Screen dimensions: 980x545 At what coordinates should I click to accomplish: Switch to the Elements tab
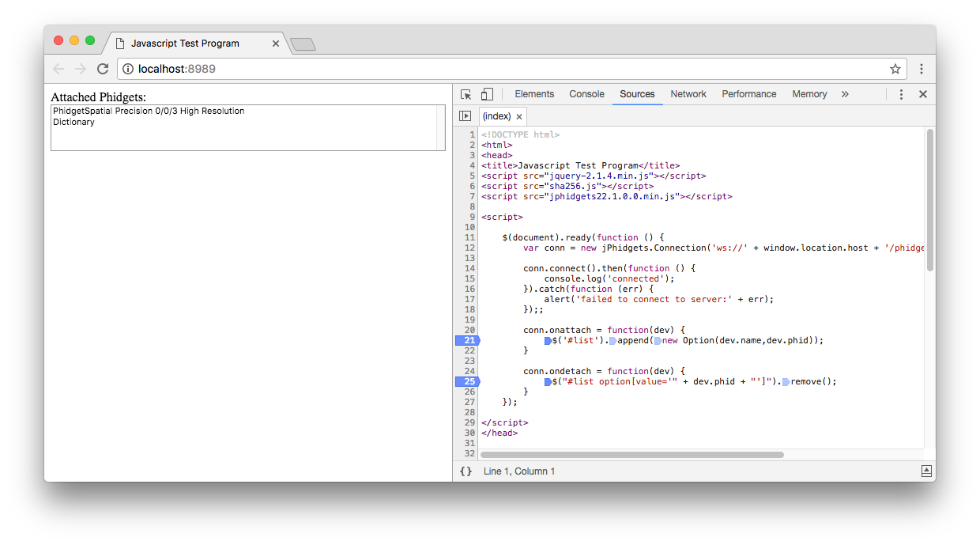click(x=534, y=94)
